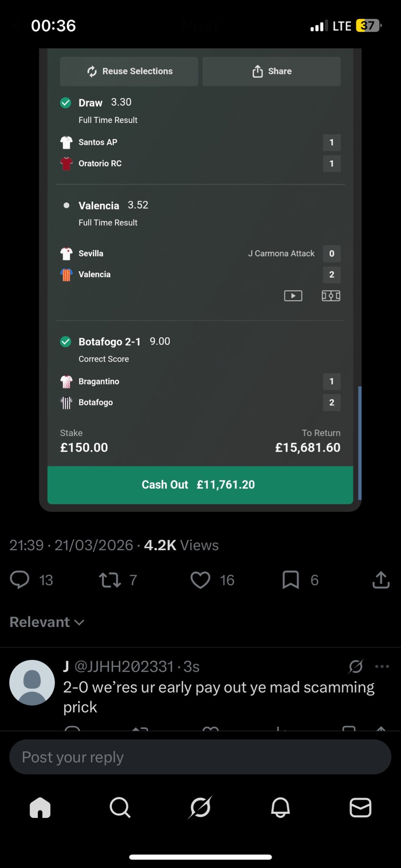
Task: Tap the Post your reply field
Action: coord(200,757)
